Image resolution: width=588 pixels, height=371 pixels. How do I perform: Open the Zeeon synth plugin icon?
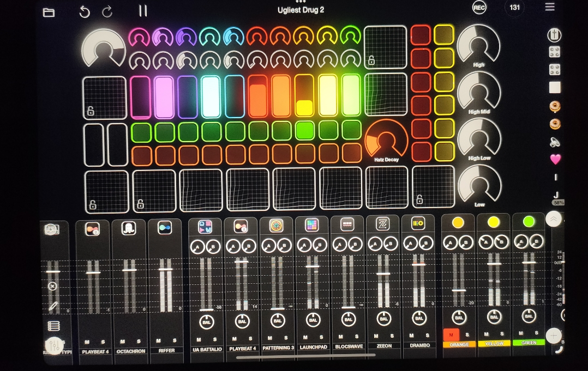pyautogui.click(x=383, y=224)
